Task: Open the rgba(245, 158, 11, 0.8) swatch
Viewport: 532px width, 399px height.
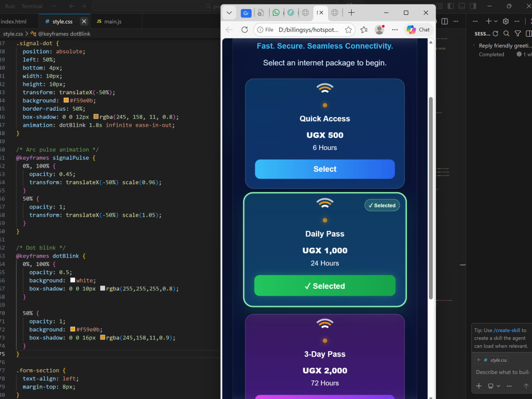Action: 96,117
